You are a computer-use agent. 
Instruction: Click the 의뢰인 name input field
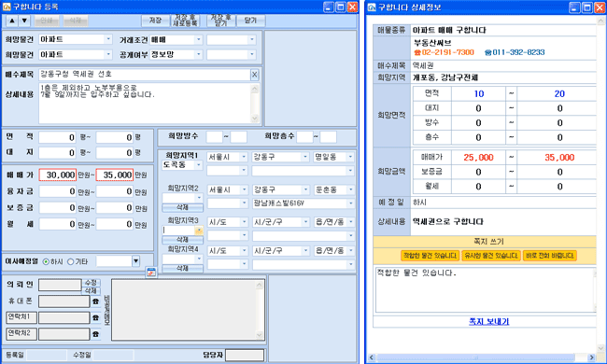pyautogui.click(x=60, y=285)
